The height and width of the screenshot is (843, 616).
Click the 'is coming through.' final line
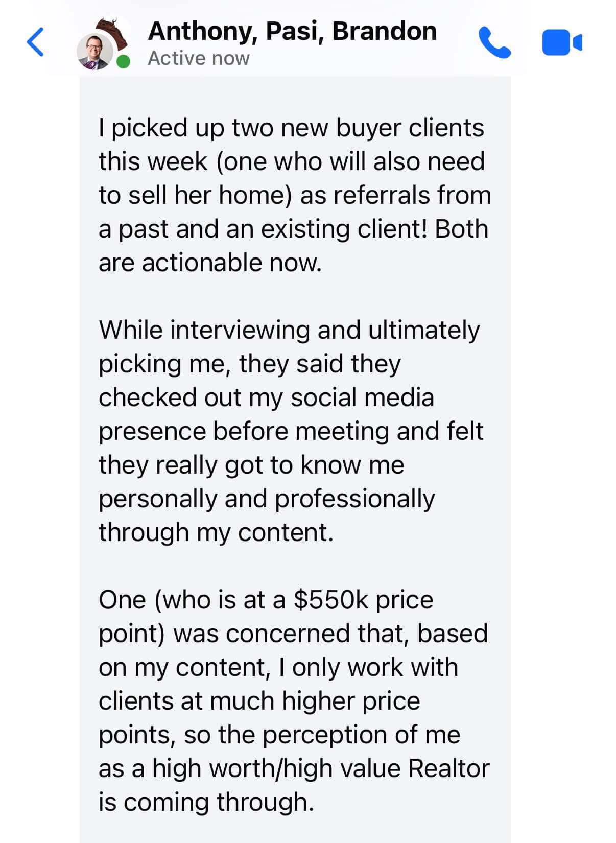[206, 802]
